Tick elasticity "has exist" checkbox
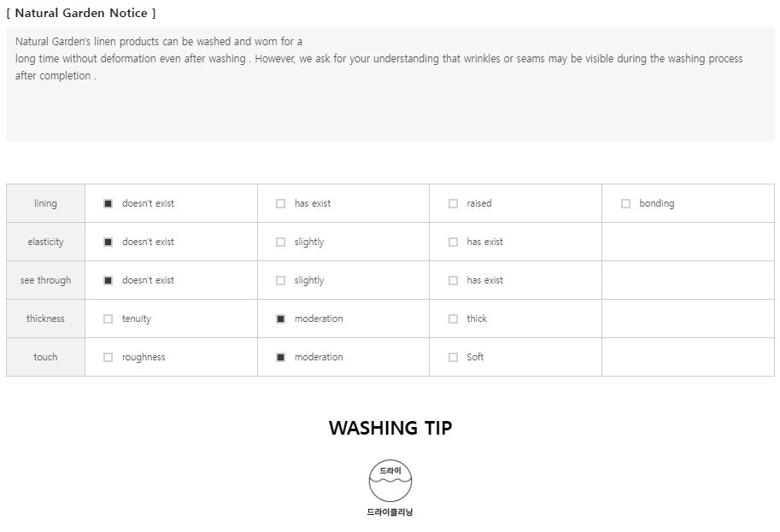 click(453, 243)
